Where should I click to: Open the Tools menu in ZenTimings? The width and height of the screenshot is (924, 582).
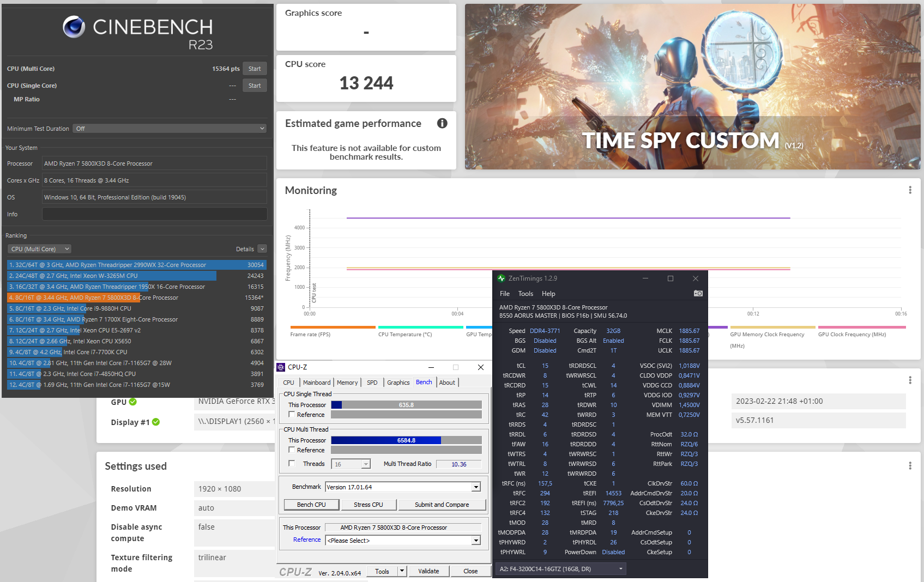tap(526, 294)
